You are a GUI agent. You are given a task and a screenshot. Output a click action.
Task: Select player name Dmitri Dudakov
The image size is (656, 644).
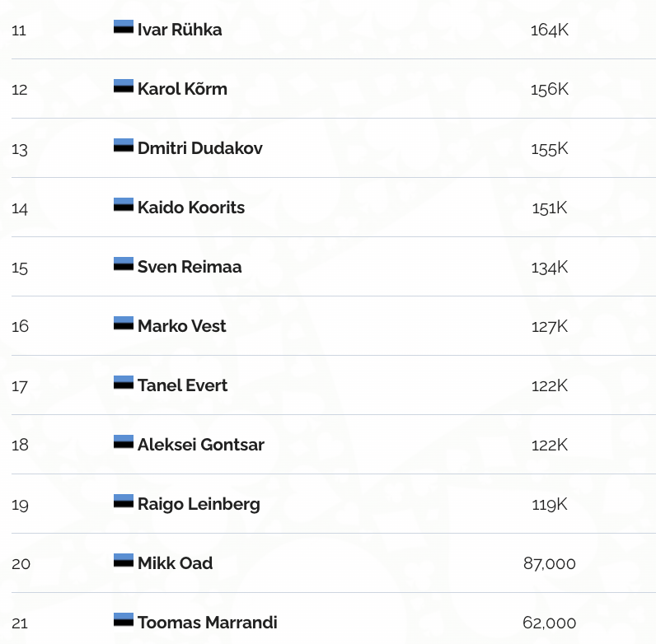click(200, 148)
